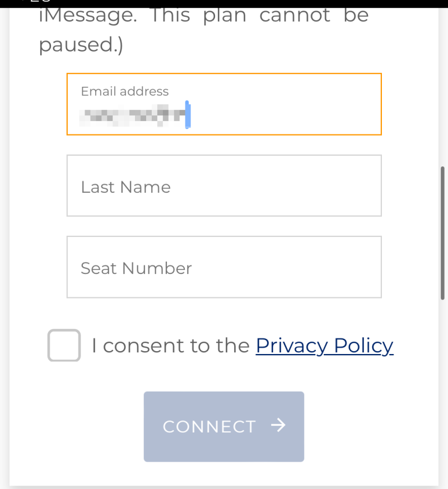Screen dimensions: 448x489
Task: Click the "Last Name" placeholder text
Action: (125, 187)
